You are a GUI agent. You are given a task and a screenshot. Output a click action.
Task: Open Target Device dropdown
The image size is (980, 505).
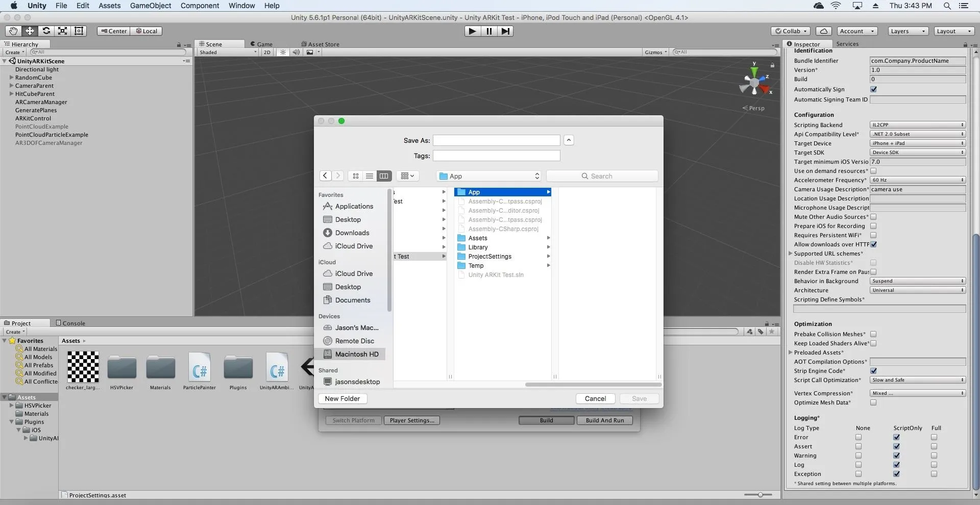pos(918,143)
